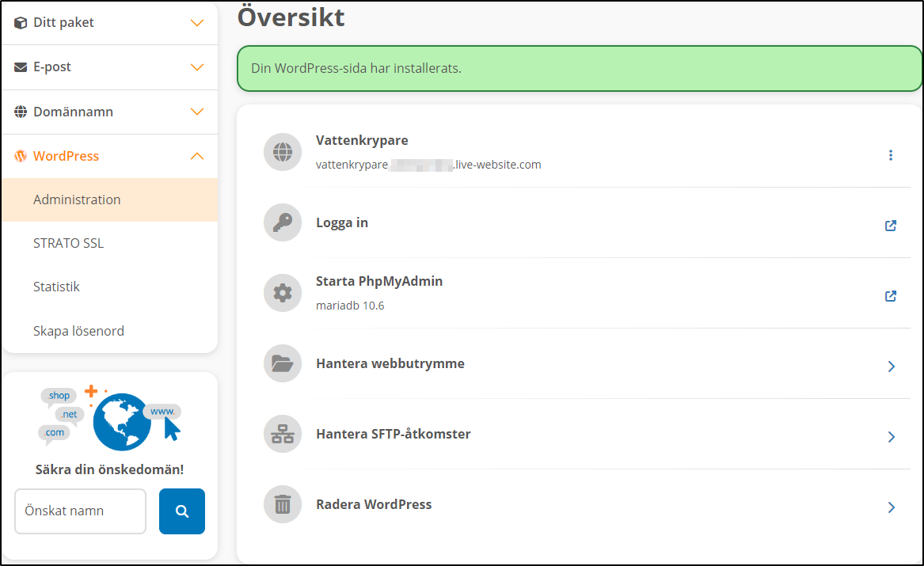Open Hantera webbutrymme chevron arrow

[x=892, y=367]
